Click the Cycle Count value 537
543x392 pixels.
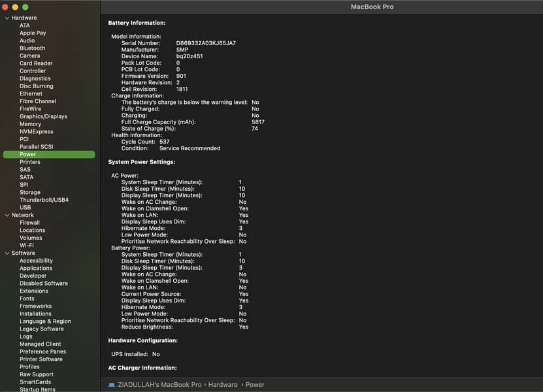coord(165,142)
